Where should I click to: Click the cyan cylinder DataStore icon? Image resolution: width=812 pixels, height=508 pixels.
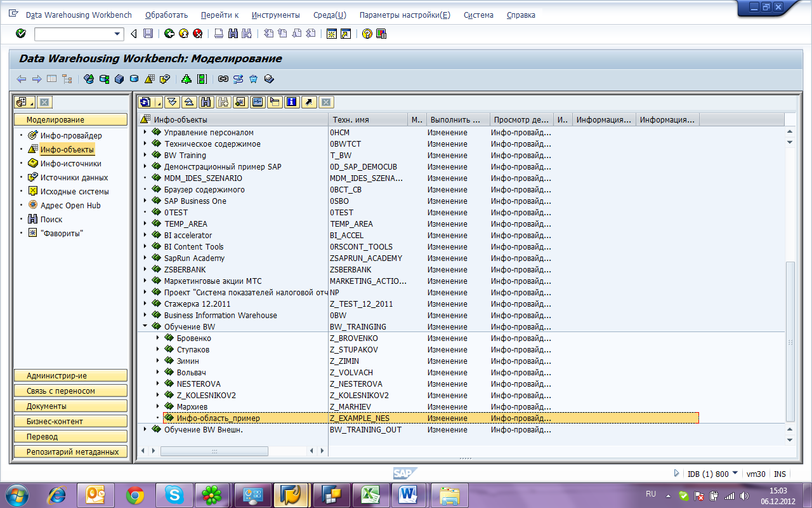[134, 79]
